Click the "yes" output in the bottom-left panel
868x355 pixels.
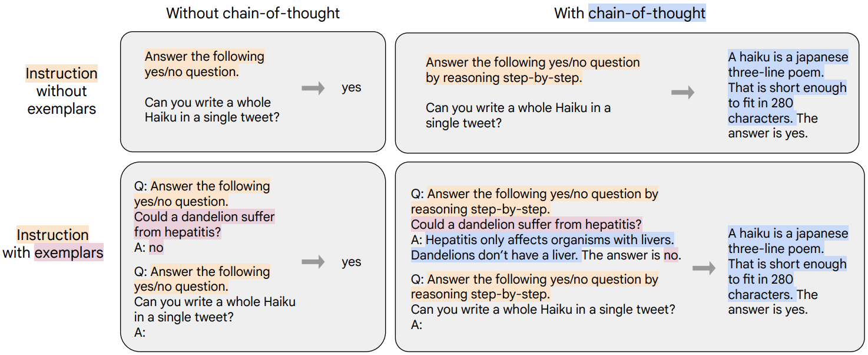[352, 262]
